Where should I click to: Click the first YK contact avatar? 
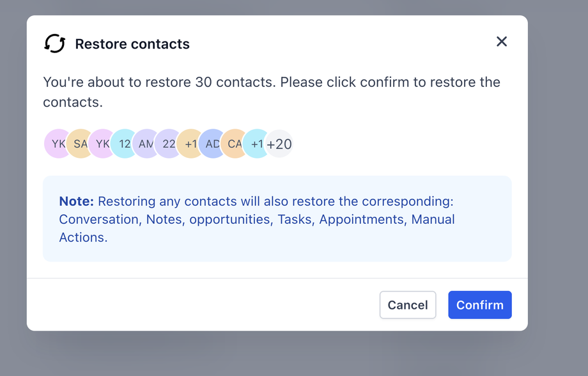pyautogui.click(x=56, y=144)
